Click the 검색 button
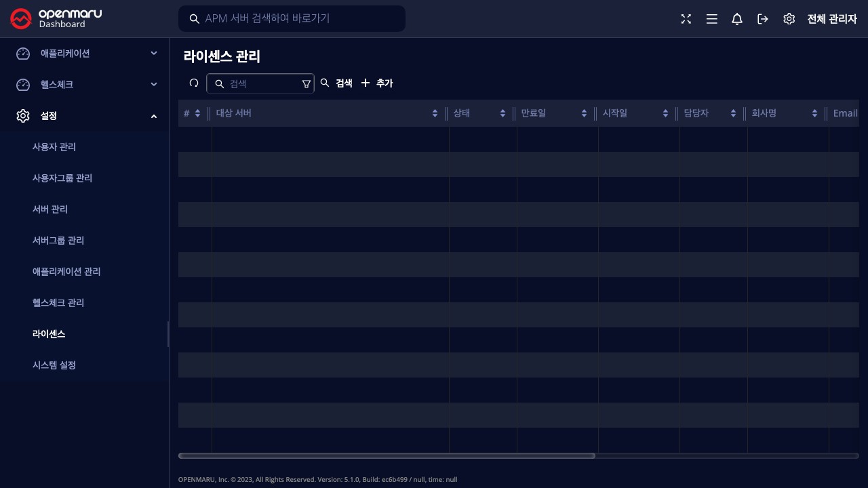The width and height of the screenshot is (868, 488). 337,83
